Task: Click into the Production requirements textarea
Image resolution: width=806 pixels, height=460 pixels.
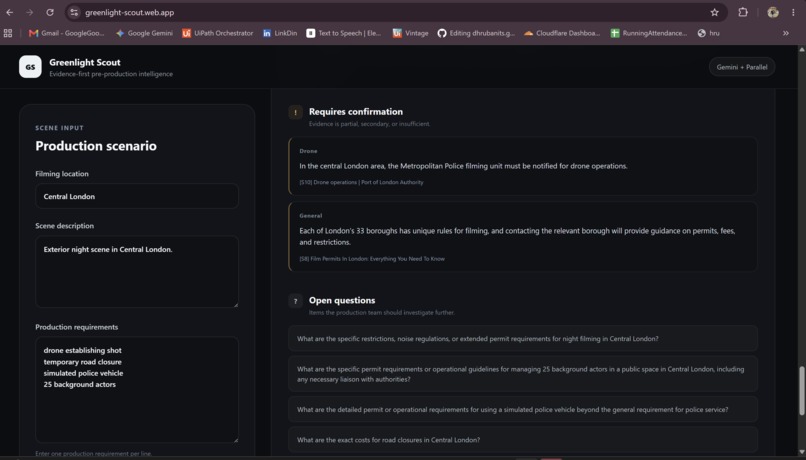Action: [x=137, y=390]
